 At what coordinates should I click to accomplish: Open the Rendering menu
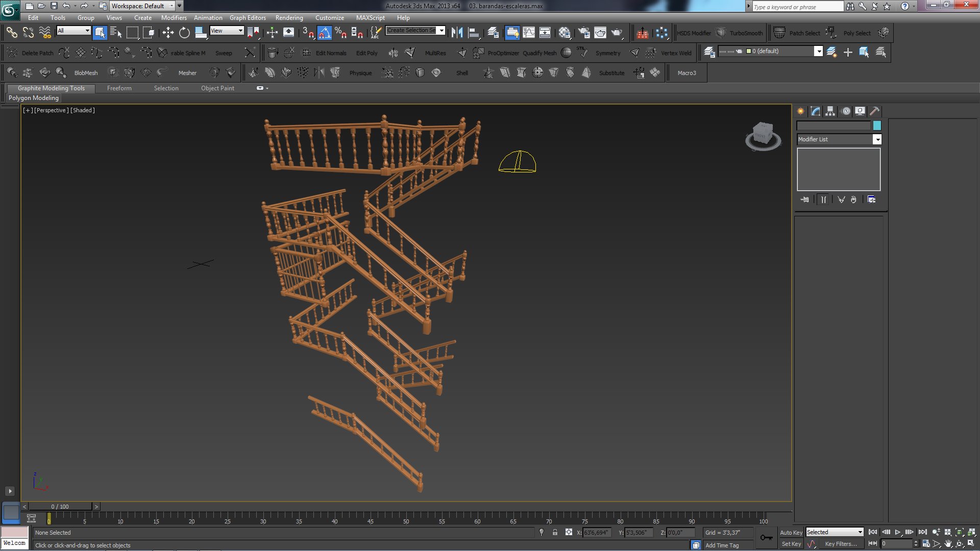click(289, 17)
